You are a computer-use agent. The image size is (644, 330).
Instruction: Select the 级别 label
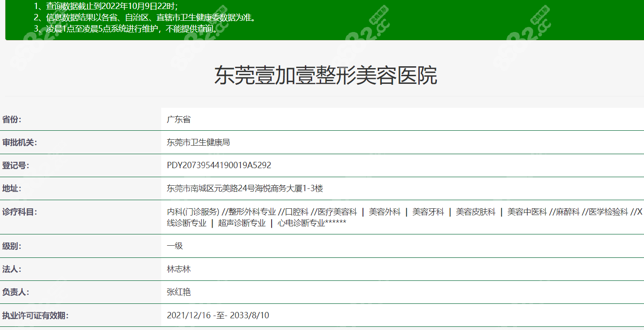12,246
